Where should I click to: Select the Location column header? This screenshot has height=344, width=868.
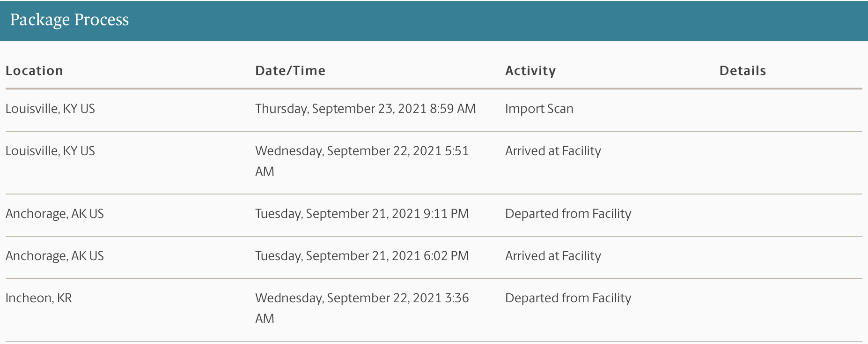click(x=34, y=71)
